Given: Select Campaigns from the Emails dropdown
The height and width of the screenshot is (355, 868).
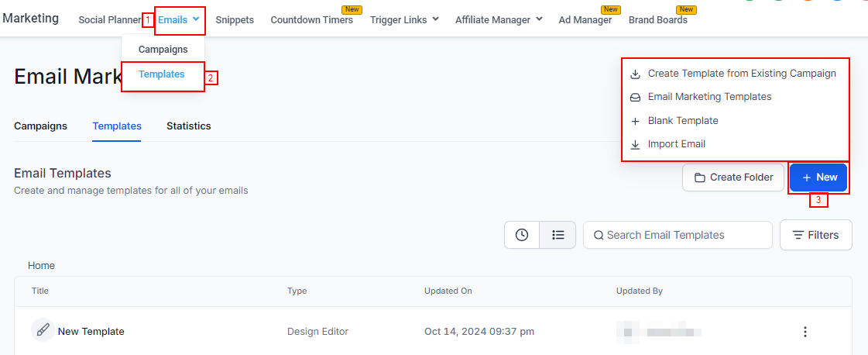Looking at the screenshot, I should 163,50.
